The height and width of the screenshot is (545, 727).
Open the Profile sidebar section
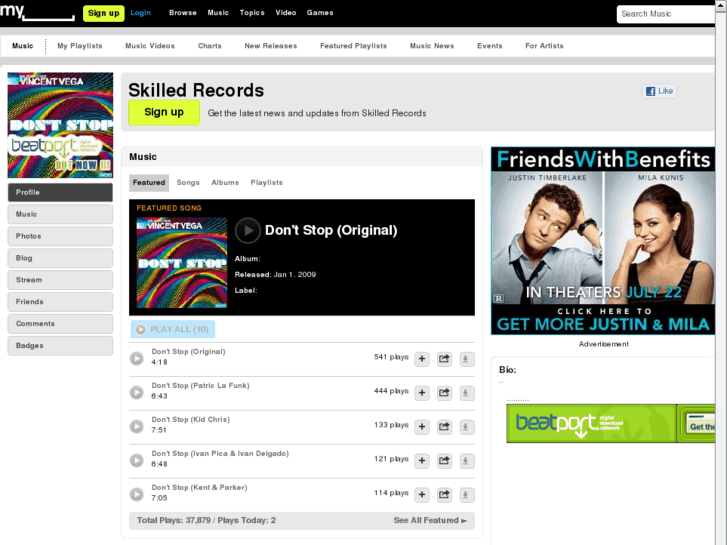(x=60, y=192)
